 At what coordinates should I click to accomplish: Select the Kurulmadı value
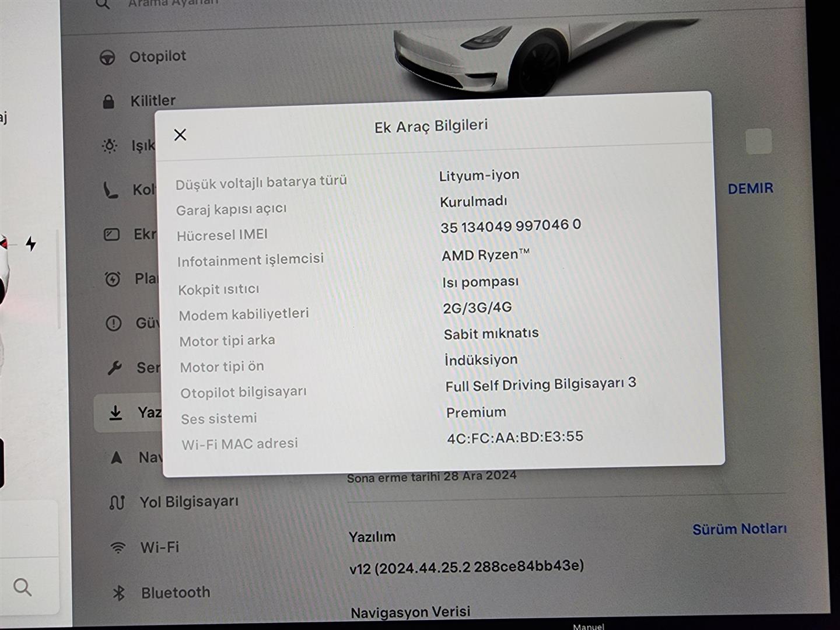tap(474, 201)
